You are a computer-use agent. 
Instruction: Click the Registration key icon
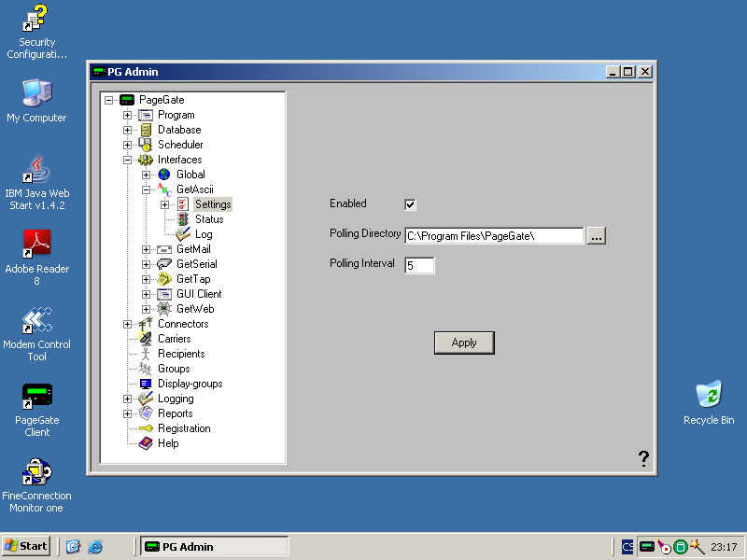coord(146,428)
